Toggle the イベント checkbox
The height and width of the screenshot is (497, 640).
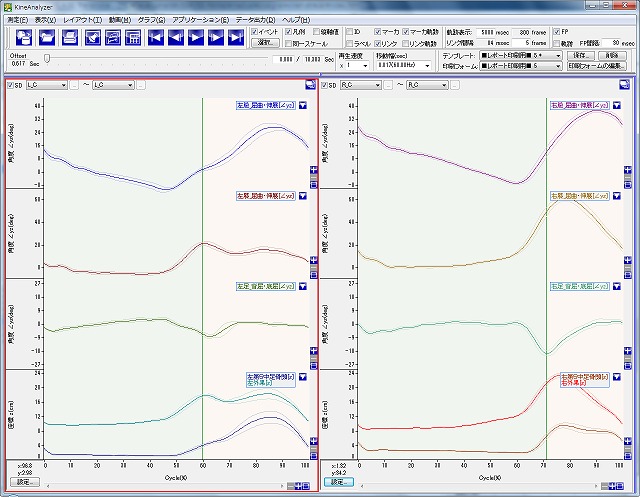point(254,31)
